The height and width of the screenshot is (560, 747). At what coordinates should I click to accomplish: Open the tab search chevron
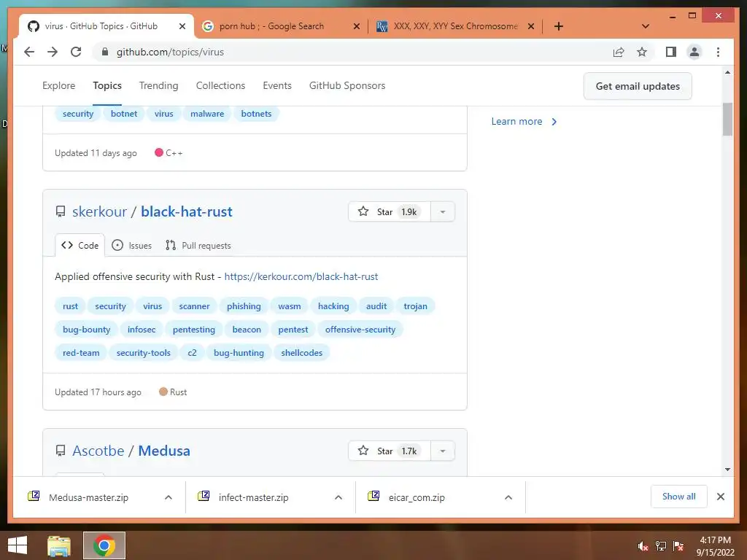[646, 26]
